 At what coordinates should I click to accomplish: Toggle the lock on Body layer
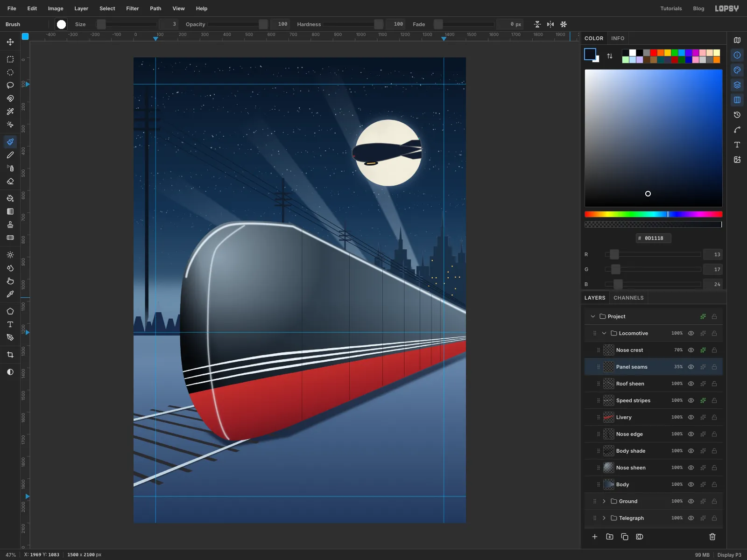point(714,484)
